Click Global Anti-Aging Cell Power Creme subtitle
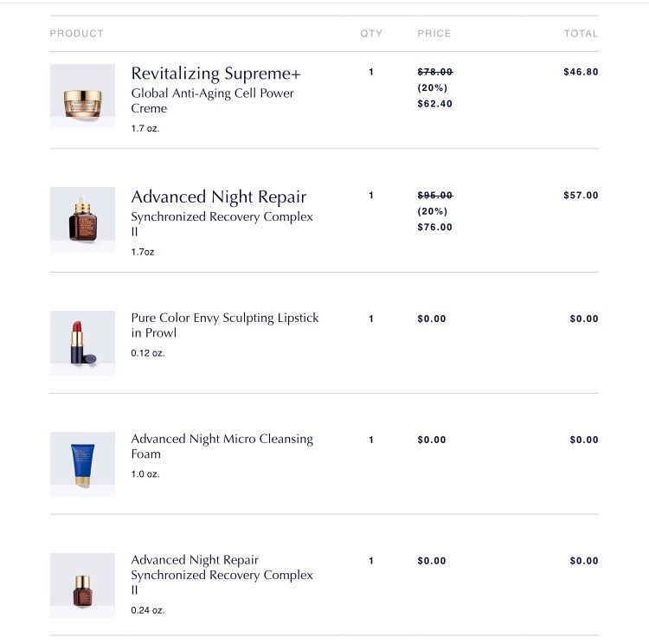The image size is (649, 644). pos(212,100)
